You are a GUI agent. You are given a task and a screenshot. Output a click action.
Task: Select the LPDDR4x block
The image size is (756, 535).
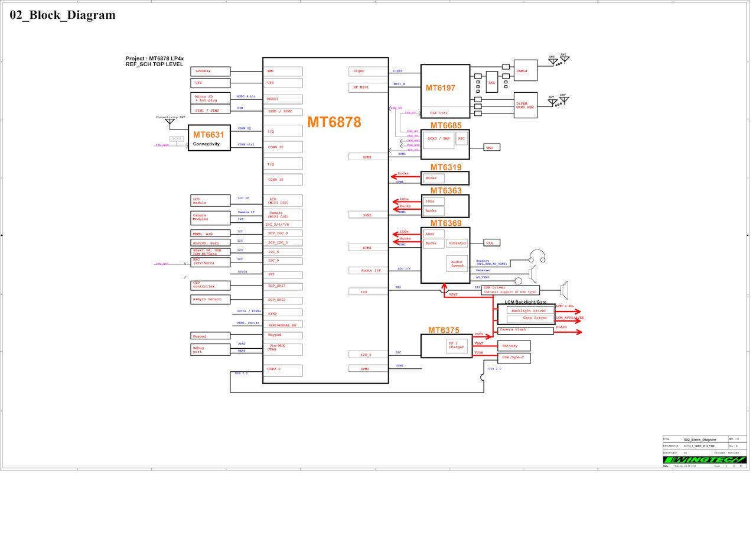point(210,71)
